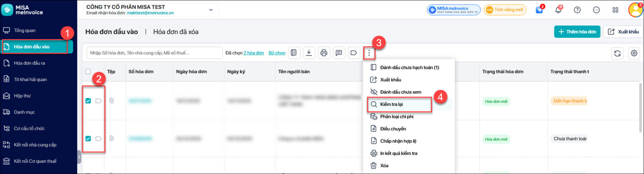Collapse the left sidebar with the arrow handle
The height and width of the screenshot is (174, 644).
(x=79, y=157)
